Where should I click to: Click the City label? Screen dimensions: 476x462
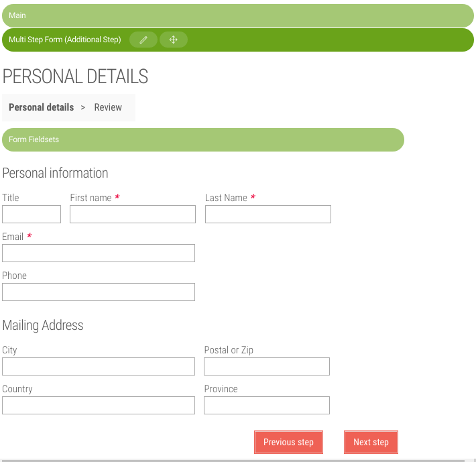tap(9, 350)
